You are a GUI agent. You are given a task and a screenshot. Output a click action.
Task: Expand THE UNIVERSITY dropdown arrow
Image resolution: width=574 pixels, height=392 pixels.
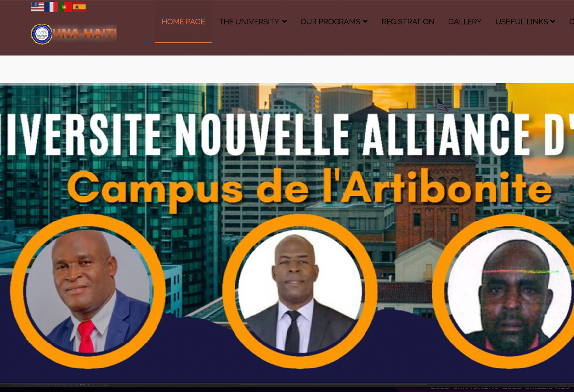[x=284, y=22]
